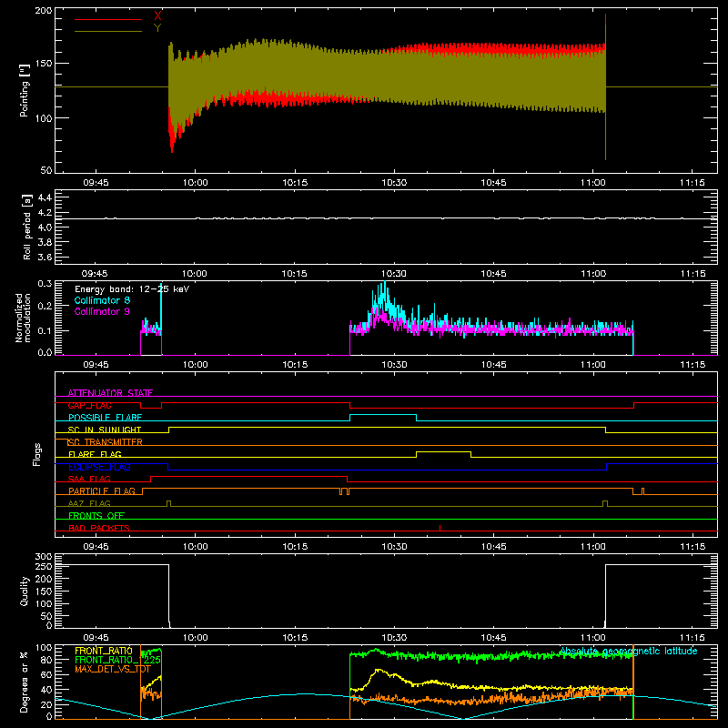The width and height of the screenshot is (728, 728).
Task: Click the 11:15 label under Quality plot
Action: pos(693,638)
